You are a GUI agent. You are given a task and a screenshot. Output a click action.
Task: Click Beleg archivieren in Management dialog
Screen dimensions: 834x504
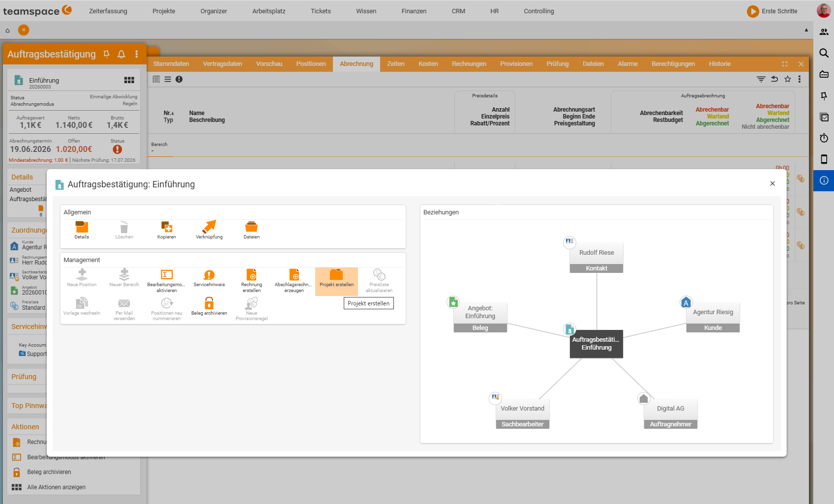coord(209,307)
